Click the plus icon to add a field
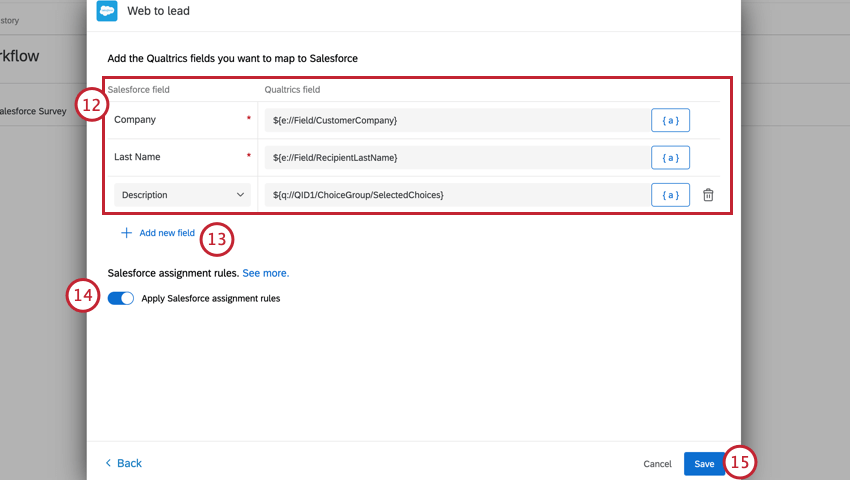Image resolution: width=850 pixels, height=480 pixels. click(x=126, y=233)
